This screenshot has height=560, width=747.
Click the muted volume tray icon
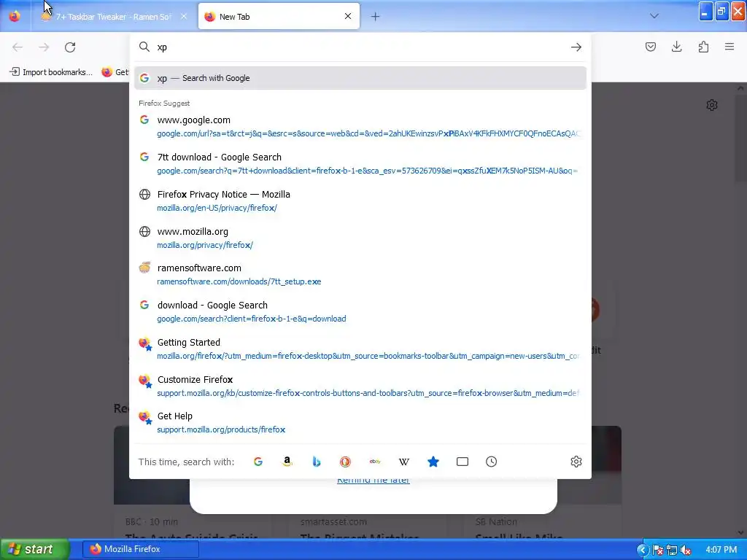click(x=686, y=551)
